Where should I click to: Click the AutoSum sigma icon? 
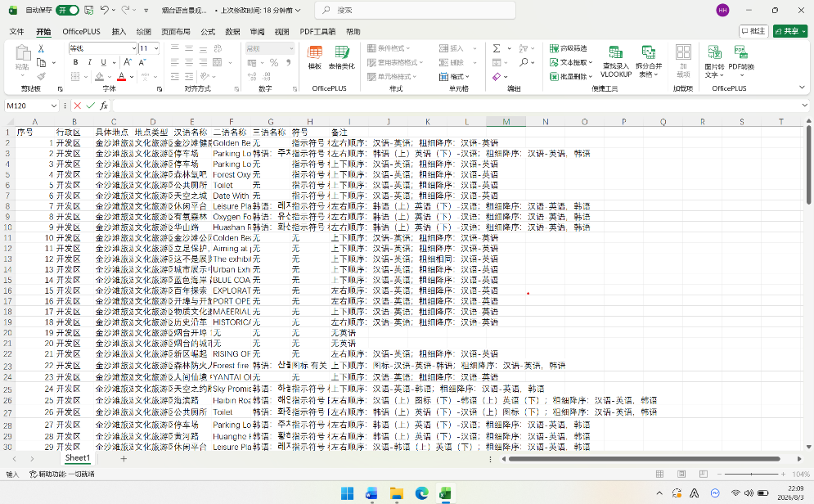[497, 48]
